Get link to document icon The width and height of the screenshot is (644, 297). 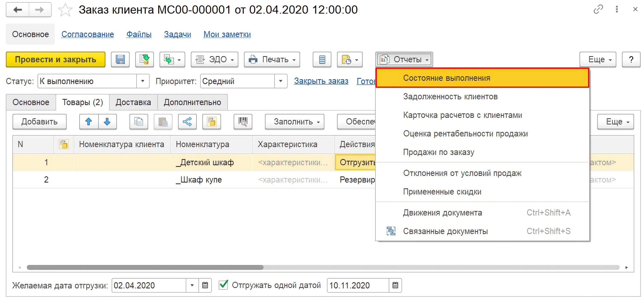598,9
